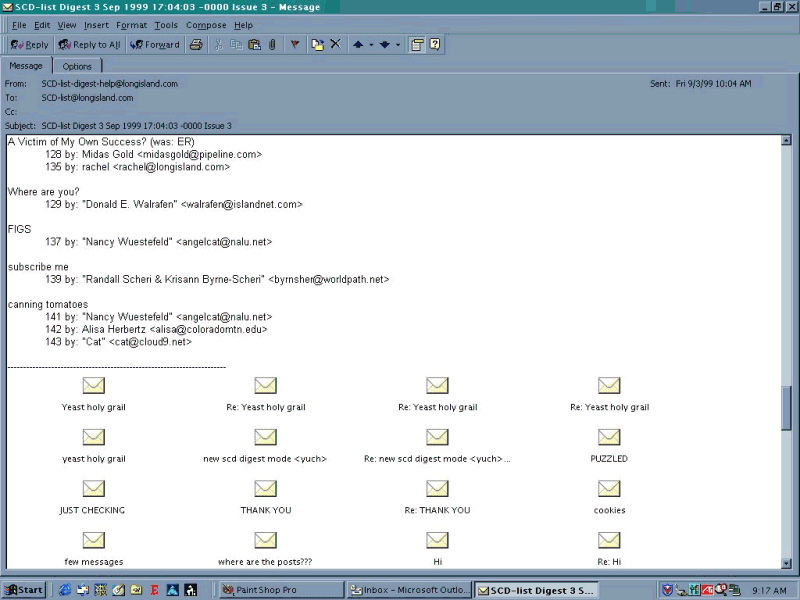This screenshot has width=800, height=600.
Task: Go to the Next Item with down arrow
Action: 384,44
